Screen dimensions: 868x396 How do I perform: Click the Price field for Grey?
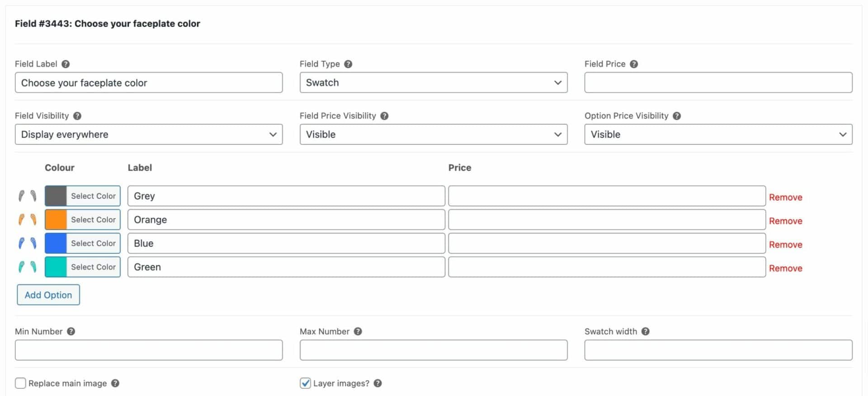[x=607, y=196]
